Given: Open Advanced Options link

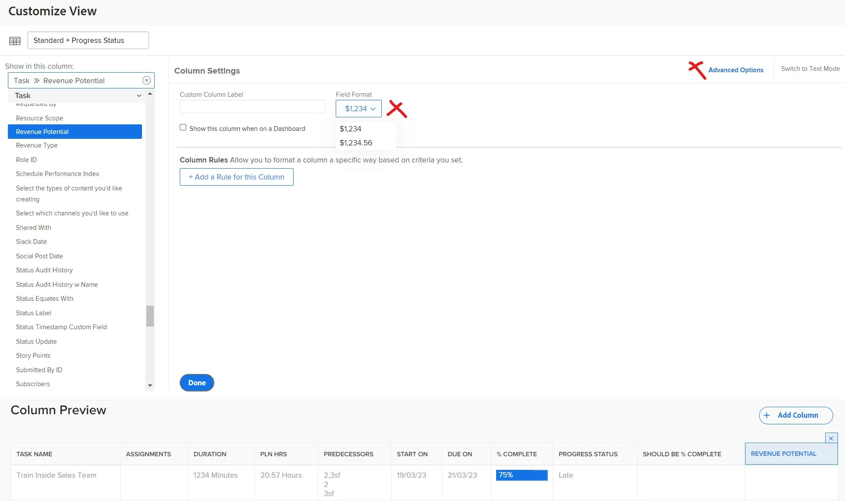Looking at the screenshot, I should click(735, 70).
